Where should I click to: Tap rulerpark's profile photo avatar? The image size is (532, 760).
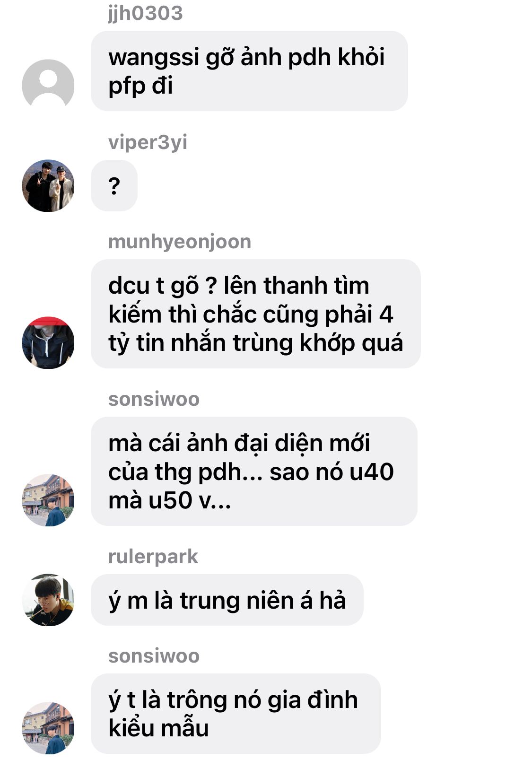pos(48,600)
